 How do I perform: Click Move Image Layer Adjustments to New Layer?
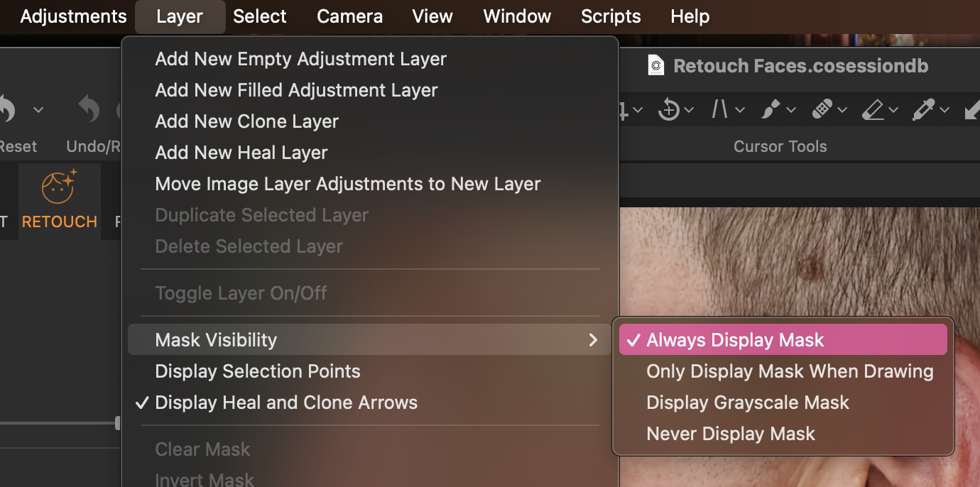point(347,184)
